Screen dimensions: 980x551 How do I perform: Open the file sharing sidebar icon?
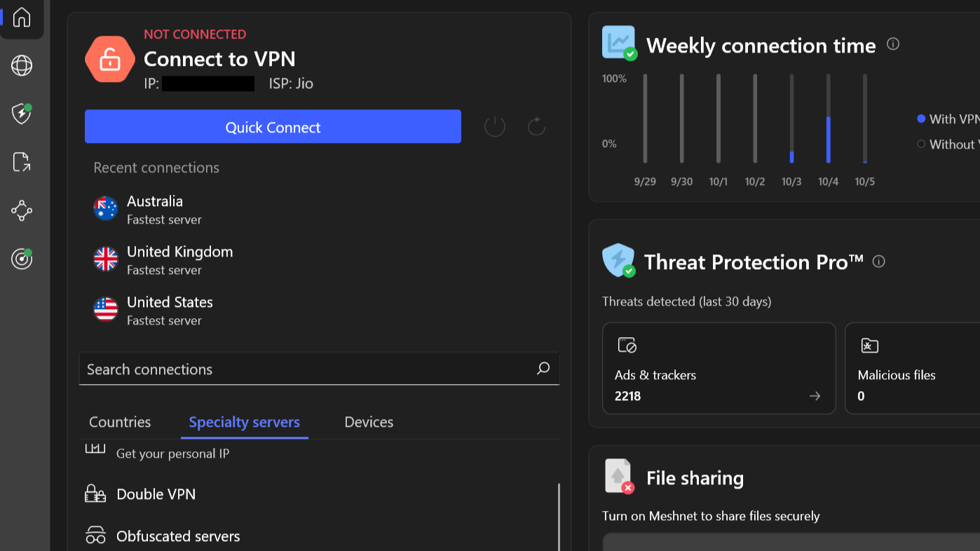pyautogui.click(x=22, y=162)
